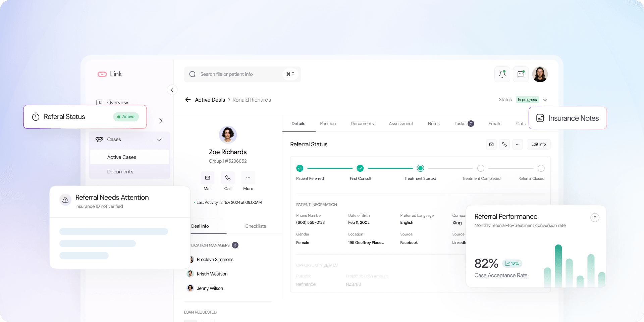Collapse the Cases section in the sidebar
This screenshot has width=644, height=322.
coord(159,140)
